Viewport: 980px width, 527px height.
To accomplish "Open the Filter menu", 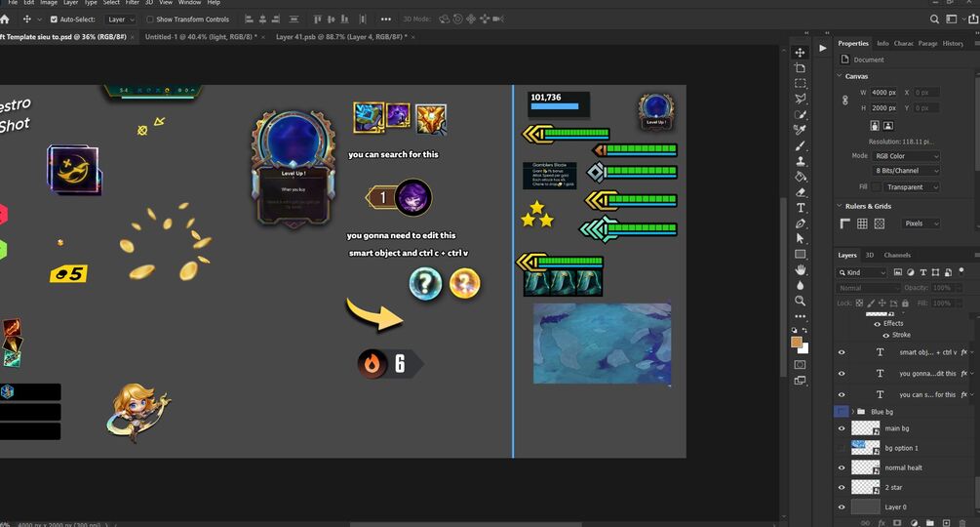I will pyautogui.click(x=132, y=3).
